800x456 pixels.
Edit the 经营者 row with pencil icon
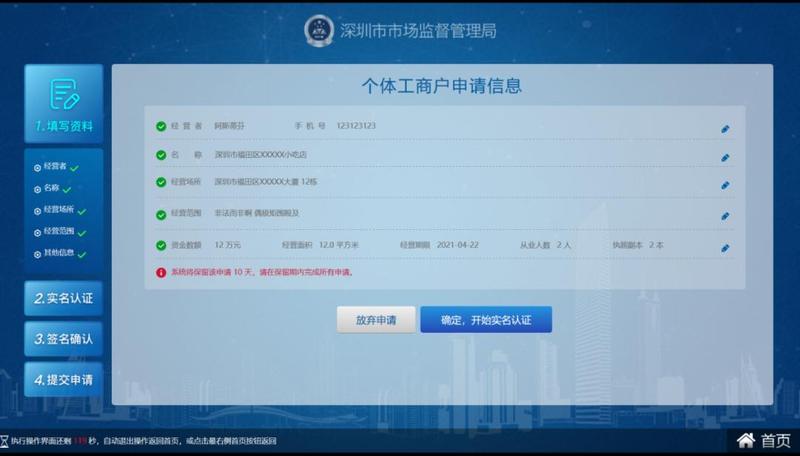[x=725, y=129]
